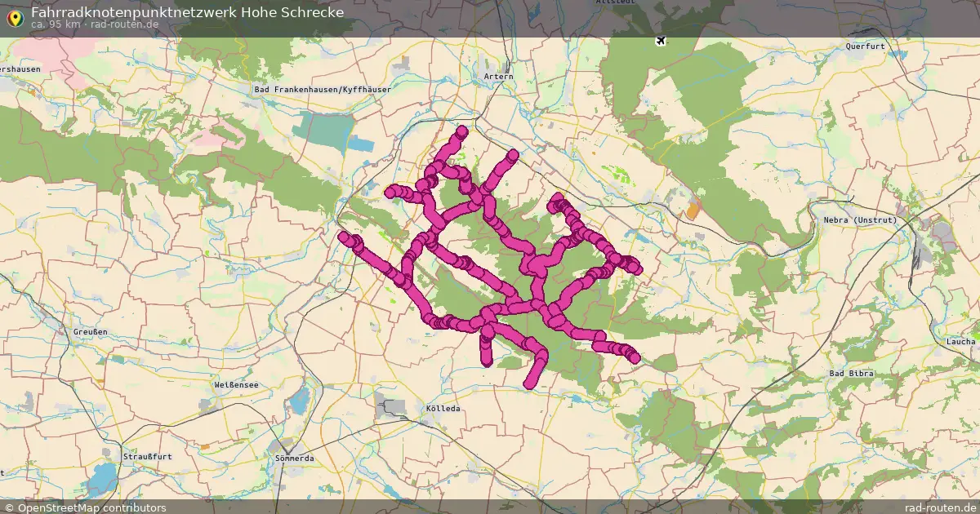Click the subtitle reading ca. 95 km · rad-routen.de
This screenshot has width=980, height=514.
click(x=95, y=24)
